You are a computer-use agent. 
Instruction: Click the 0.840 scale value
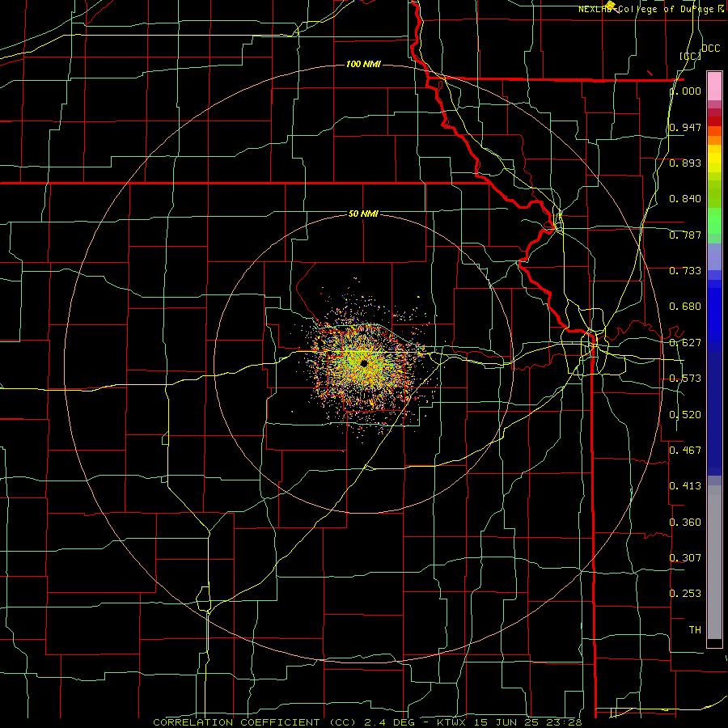pyautogui.click(x=685, y=199)
